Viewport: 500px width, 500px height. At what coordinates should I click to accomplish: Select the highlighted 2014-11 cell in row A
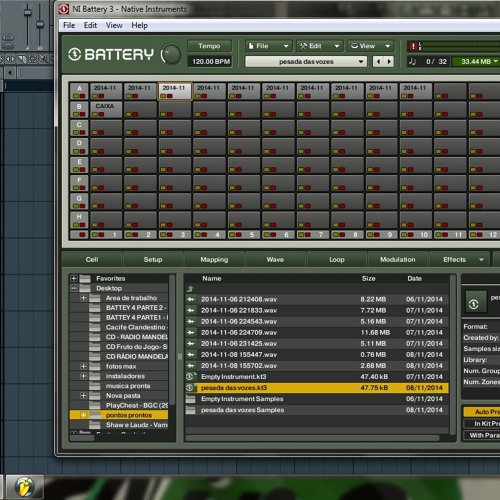click(175, 91)
